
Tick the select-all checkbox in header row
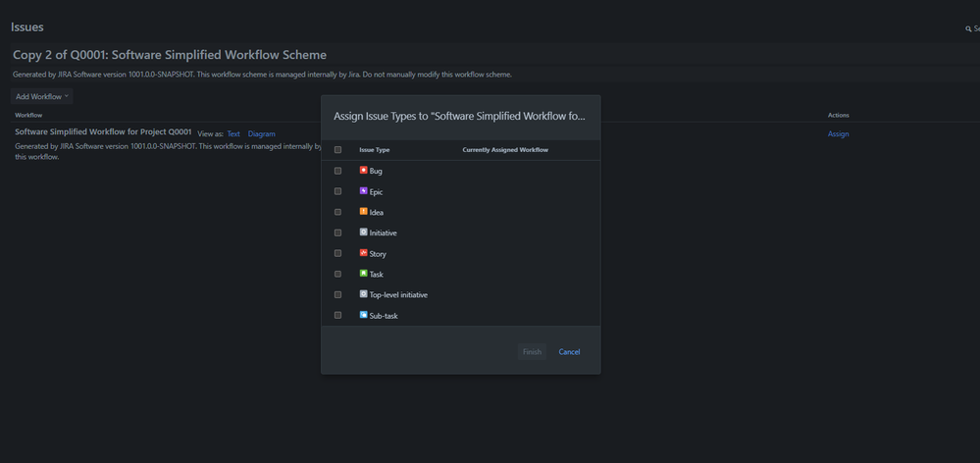tap(337, 150)
